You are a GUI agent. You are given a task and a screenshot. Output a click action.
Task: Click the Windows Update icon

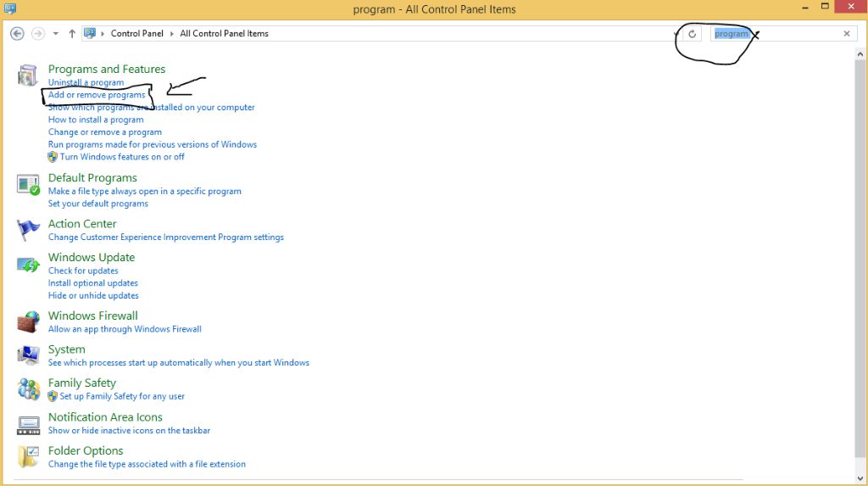(x=28, y=265)
